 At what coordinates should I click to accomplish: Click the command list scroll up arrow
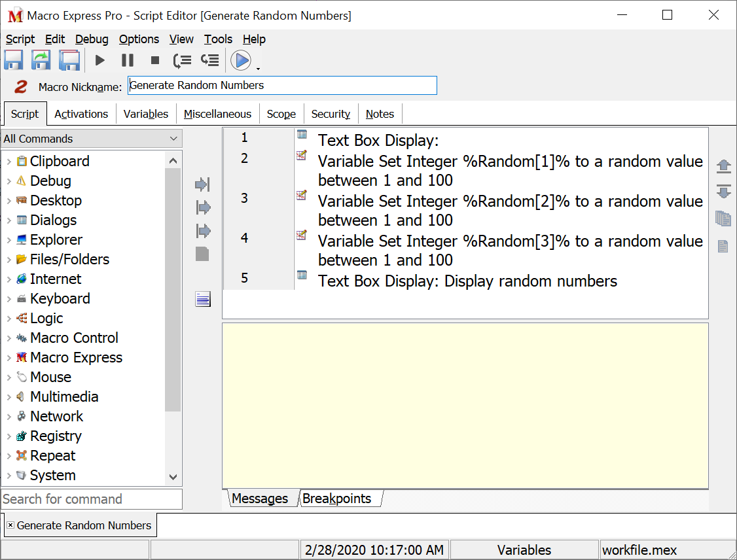pyautogui.click(x=173, y=161)
